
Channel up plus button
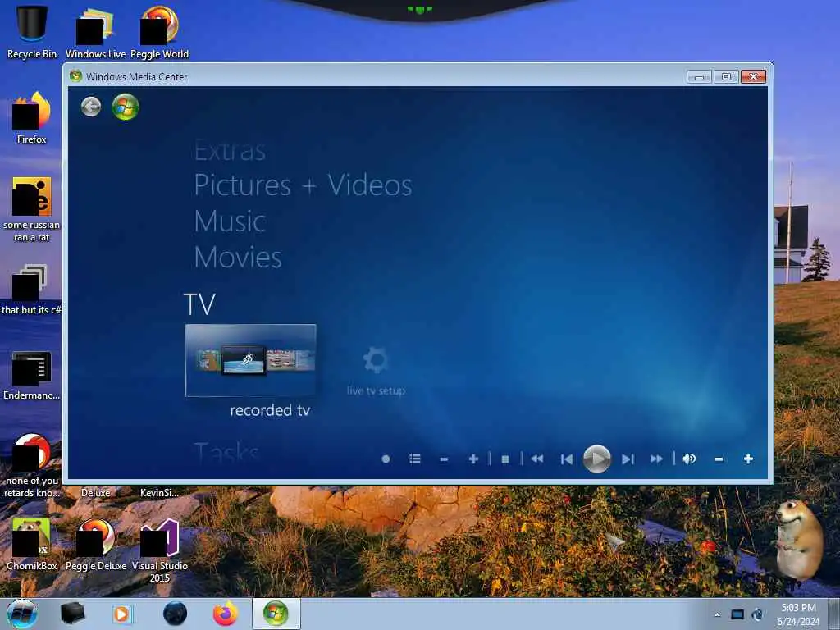pos(473,459)
